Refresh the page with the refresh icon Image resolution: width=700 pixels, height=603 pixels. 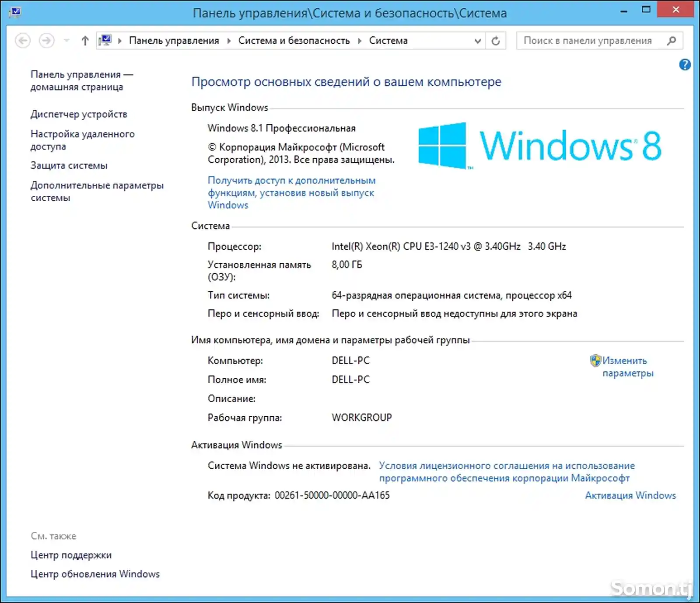click(496, 41)
